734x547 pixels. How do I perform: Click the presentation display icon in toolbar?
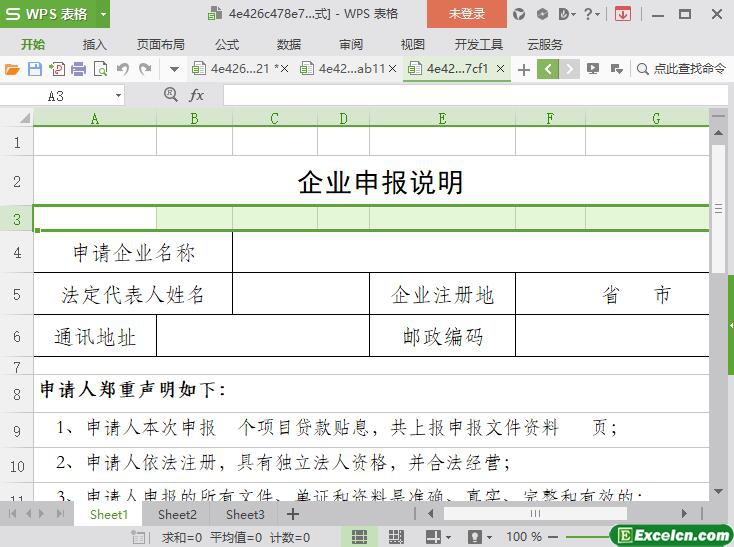[593, 69]
